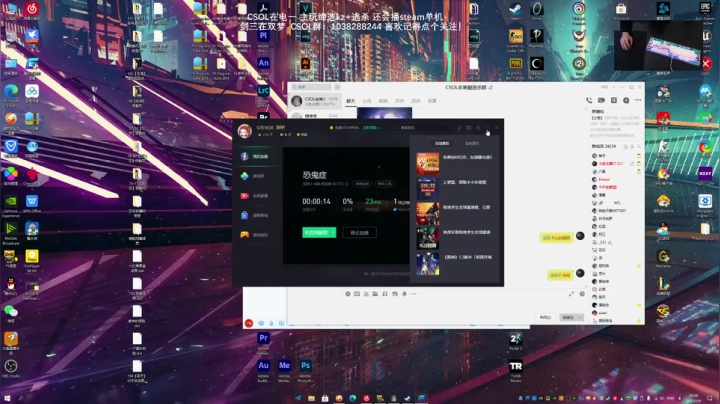This screenshot has height=404, width=720.
Task: Open Portal 2 desktop shortcut
Action: coord(516,342)
